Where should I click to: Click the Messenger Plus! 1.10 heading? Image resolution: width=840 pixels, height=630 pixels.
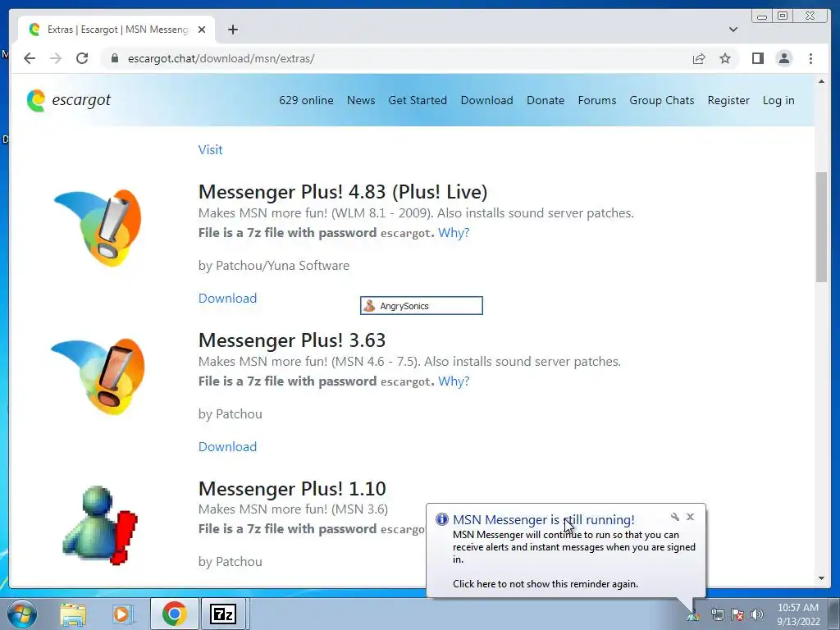coord(291,489)
